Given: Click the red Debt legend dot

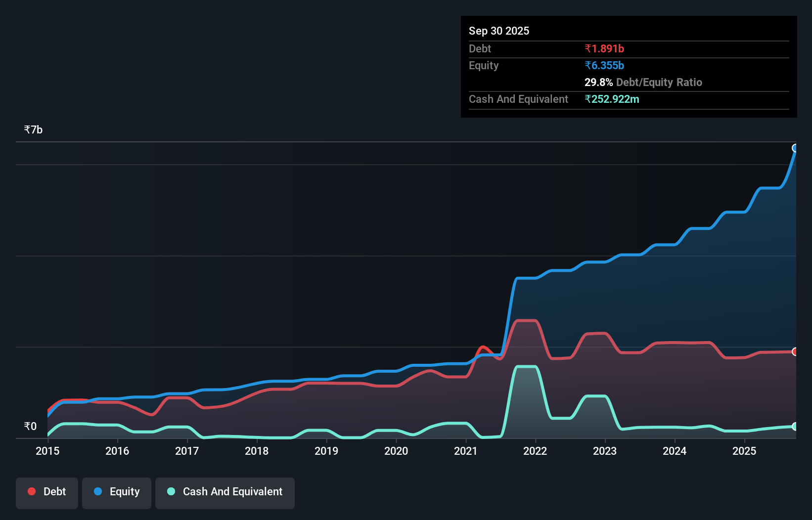Looking at the screenshot, I should point(31,491).
